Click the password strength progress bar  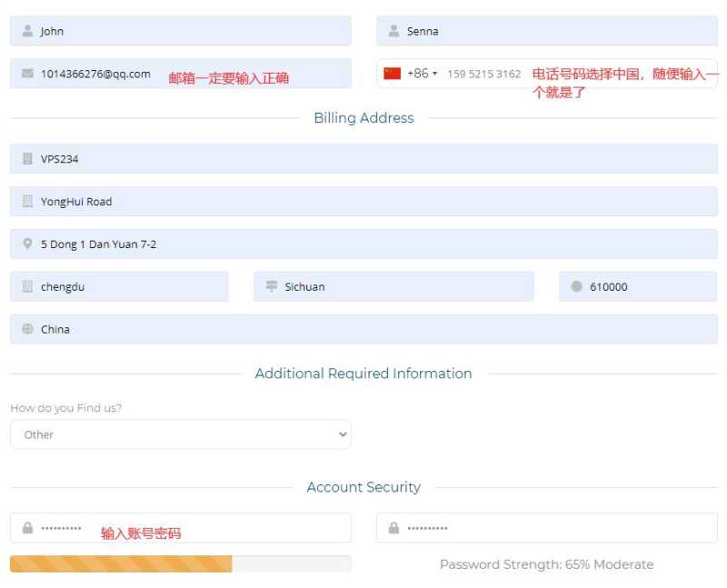click(x=180, y=563)
